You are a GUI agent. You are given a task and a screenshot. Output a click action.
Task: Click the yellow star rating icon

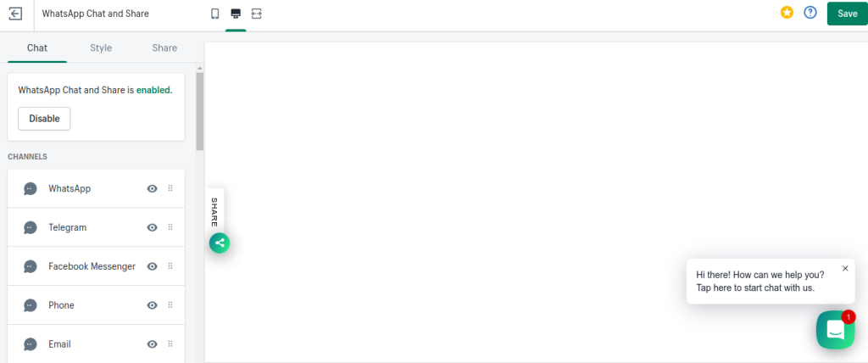[787, 13]
